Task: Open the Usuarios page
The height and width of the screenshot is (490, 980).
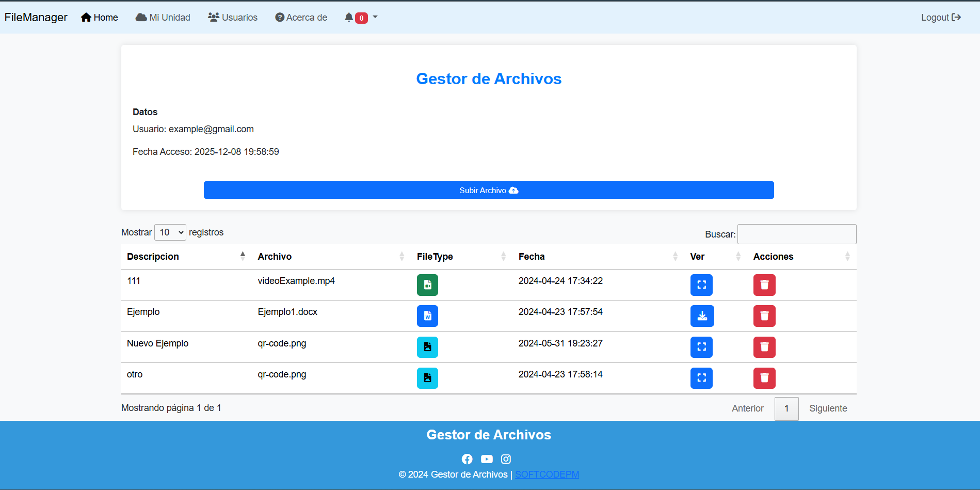Action: [x=232, y=17]
